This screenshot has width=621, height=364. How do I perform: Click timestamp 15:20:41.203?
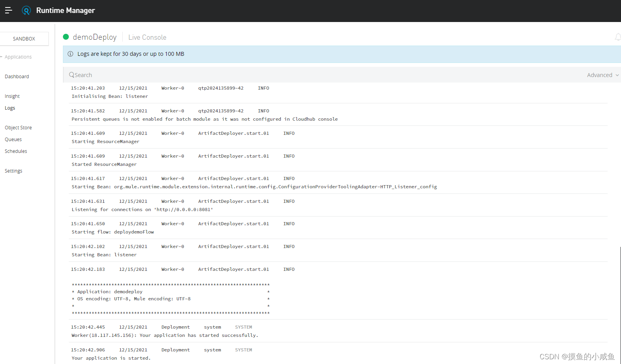pyautogui.click(x=88, y=88)
